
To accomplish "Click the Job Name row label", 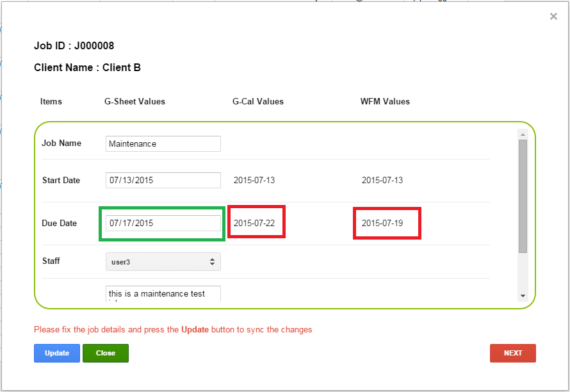I will 61,143.
